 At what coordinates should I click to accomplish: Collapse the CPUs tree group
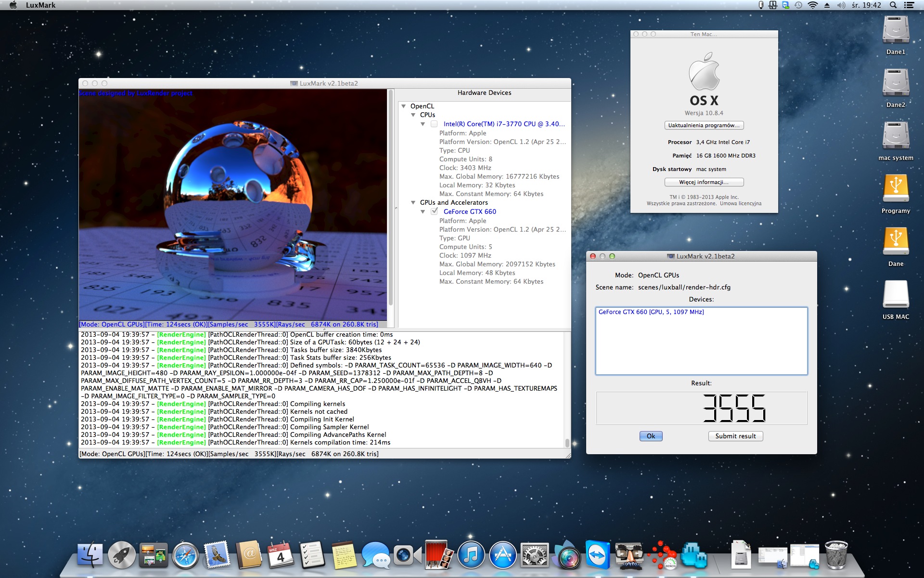(413, 115)
